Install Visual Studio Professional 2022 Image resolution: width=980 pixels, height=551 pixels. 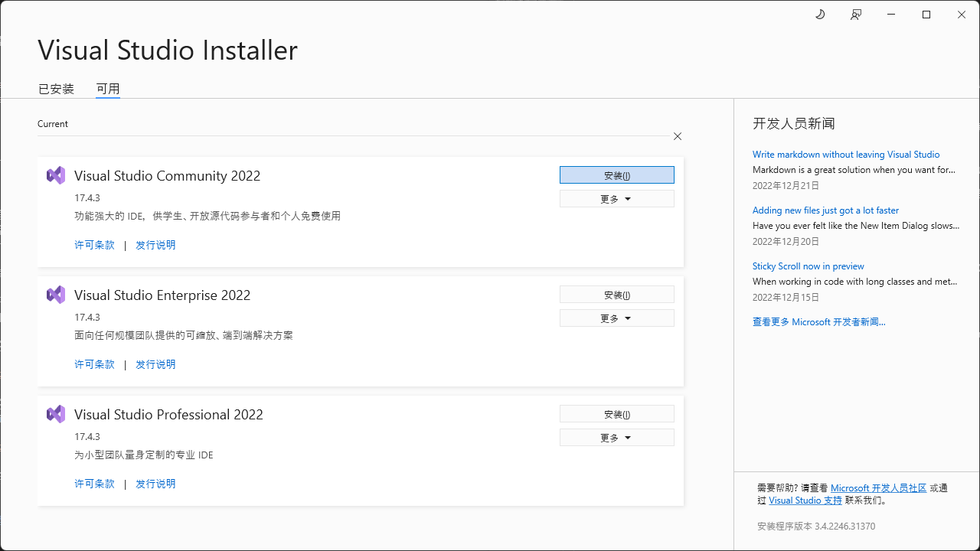click(x=617, y=414)
